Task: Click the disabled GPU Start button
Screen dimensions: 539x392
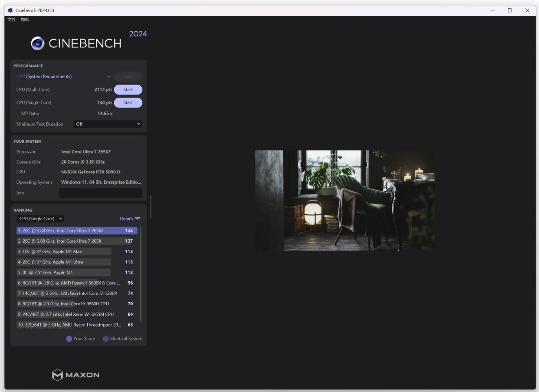Action: pyautogui.click(x=128, y=77)
